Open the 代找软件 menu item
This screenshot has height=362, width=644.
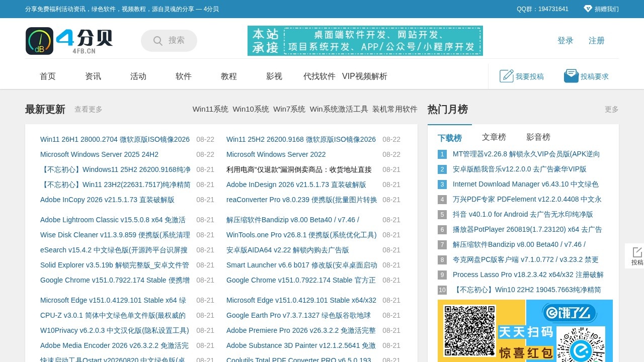(x=319, y=76)
